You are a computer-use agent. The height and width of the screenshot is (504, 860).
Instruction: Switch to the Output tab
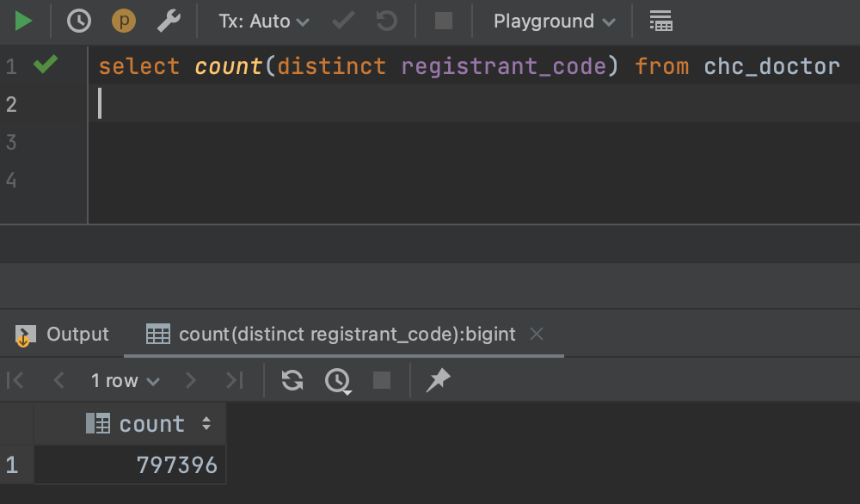point(62,334)
